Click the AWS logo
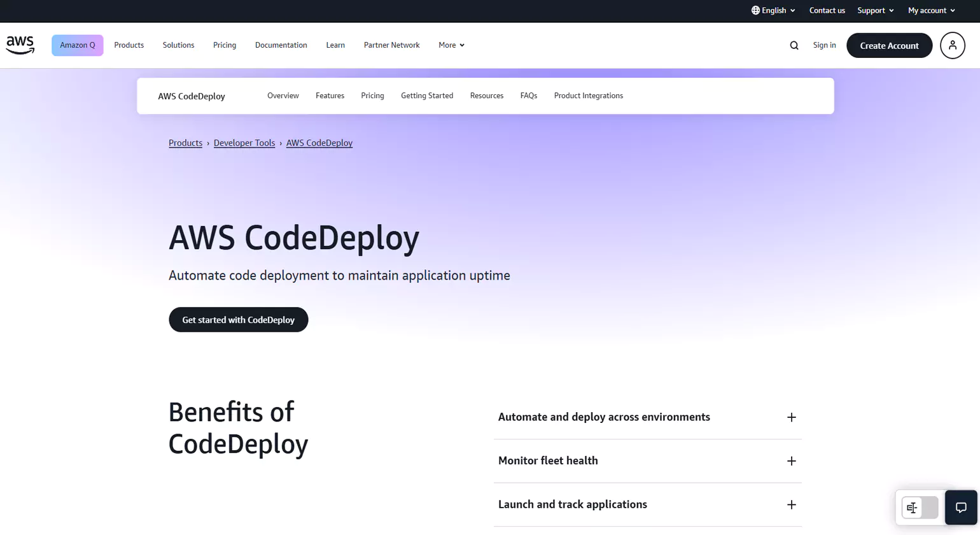Image resolution: width=980 pixels, height=535 pixels. 20,45
